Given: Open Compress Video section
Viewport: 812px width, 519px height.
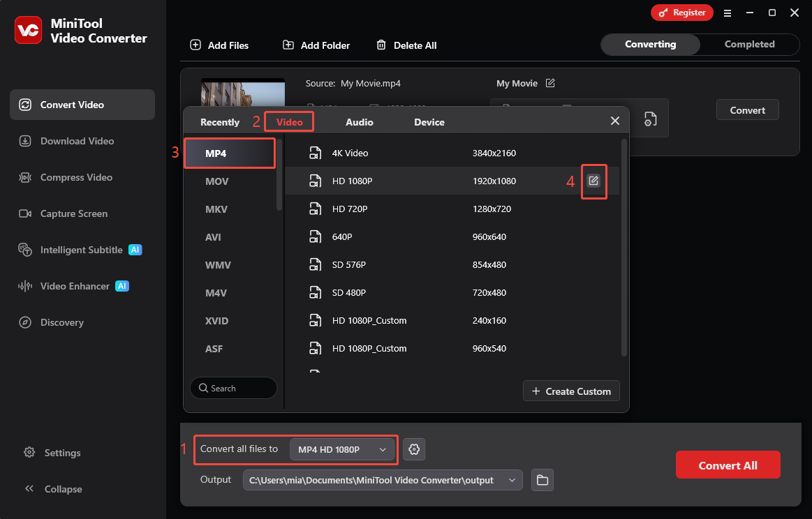Looking at the screenshot, I should coord(82,177).
